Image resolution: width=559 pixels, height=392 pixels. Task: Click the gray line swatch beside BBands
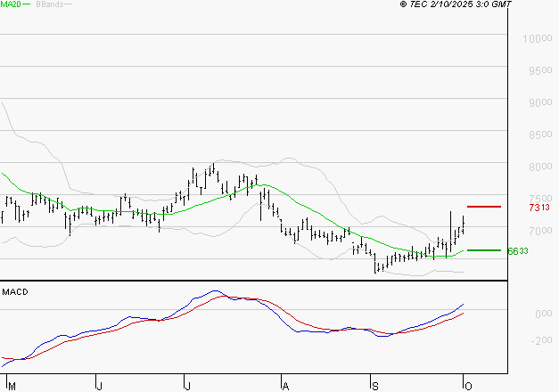coord(69,5)
